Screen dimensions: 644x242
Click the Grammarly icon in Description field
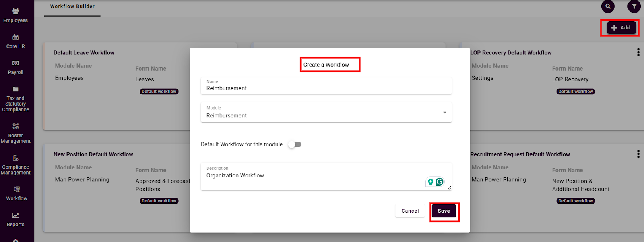point(440,182)
